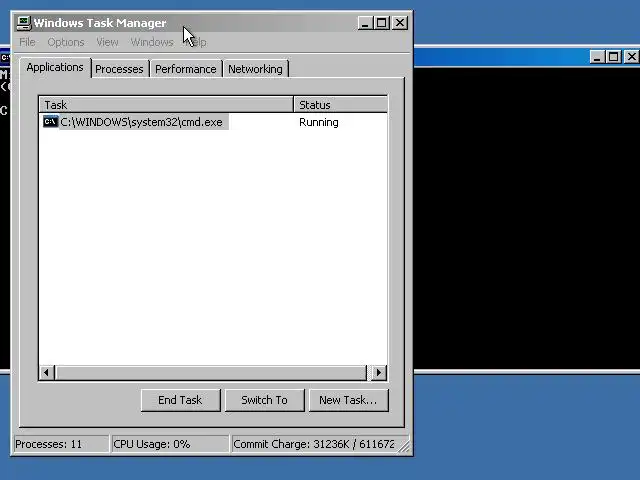Click the cmd.exe icon in task list

click(x=50, y=122)
